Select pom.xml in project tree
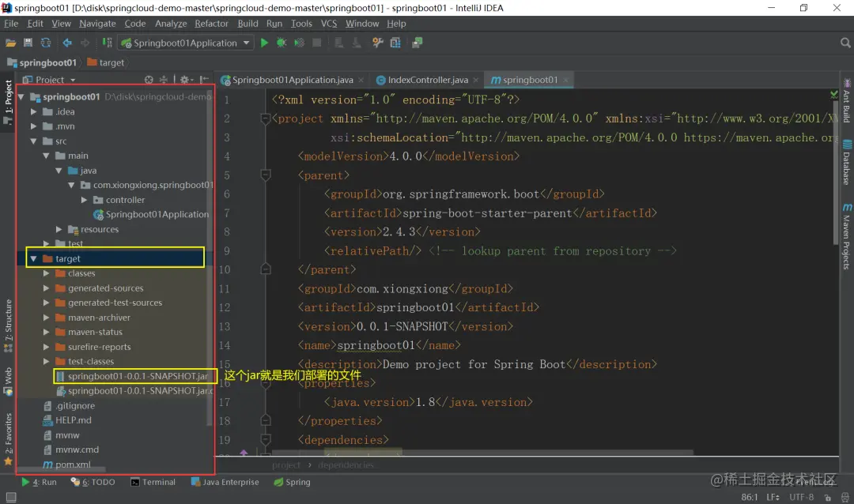Viewport: 854px width, 504px height. coord(67,465)
